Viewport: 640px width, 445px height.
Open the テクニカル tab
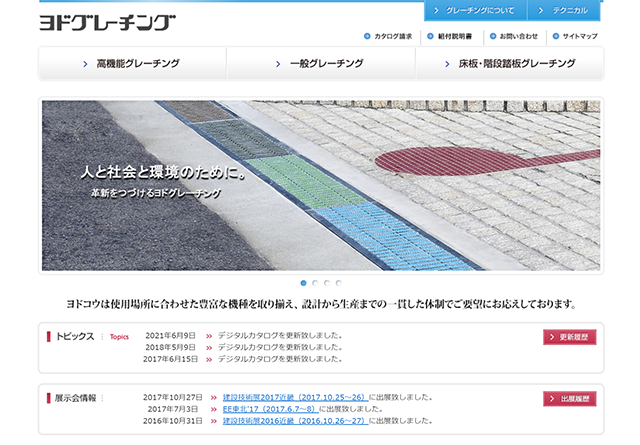pyautogui.click(x=567, y=11)
